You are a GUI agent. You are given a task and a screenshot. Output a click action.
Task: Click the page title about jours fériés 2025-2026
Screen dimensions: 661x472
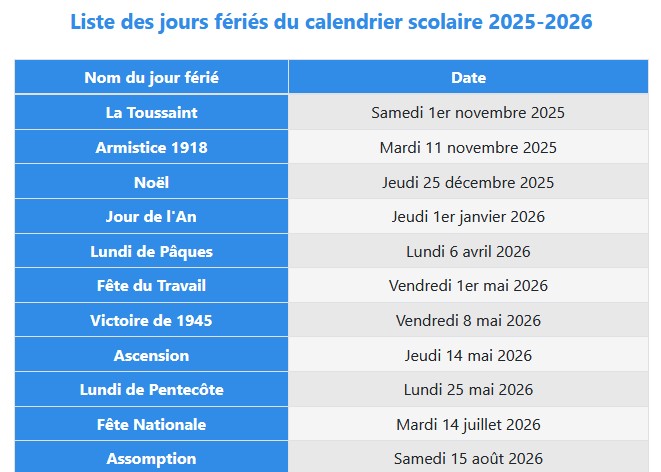tap(331, 22)
